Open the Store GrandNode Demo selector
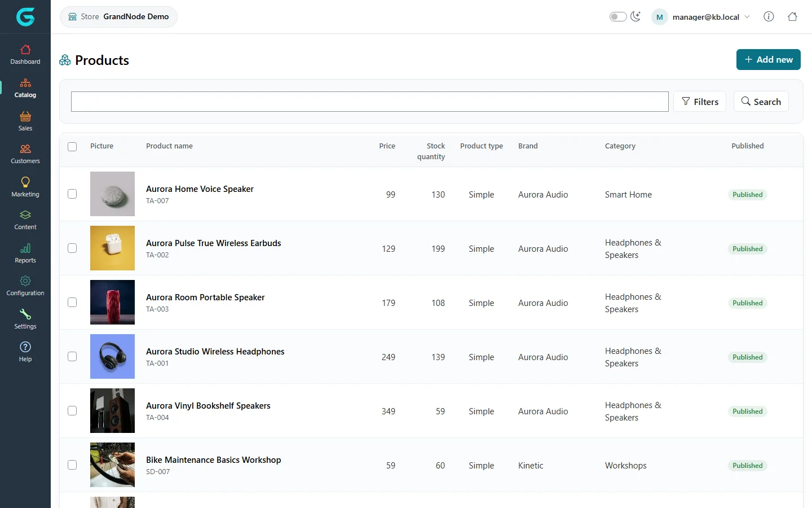The image size is (812, 508). point(118,17)
